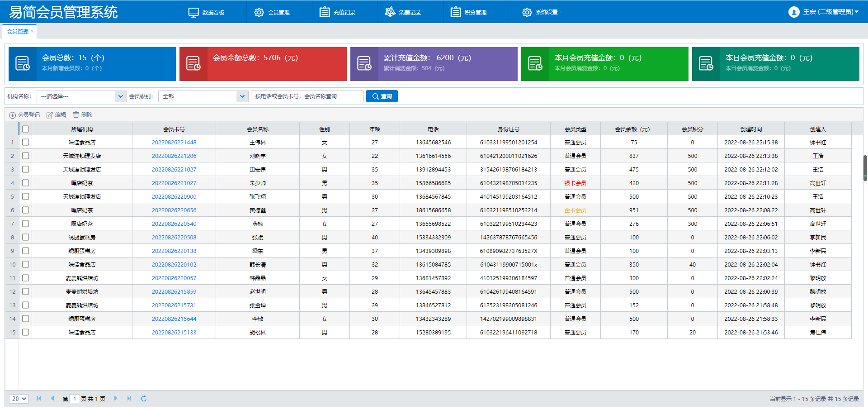This screenshot has height=410, width=868.
Task: Jump to last page arrow
Action: point(129,399)
